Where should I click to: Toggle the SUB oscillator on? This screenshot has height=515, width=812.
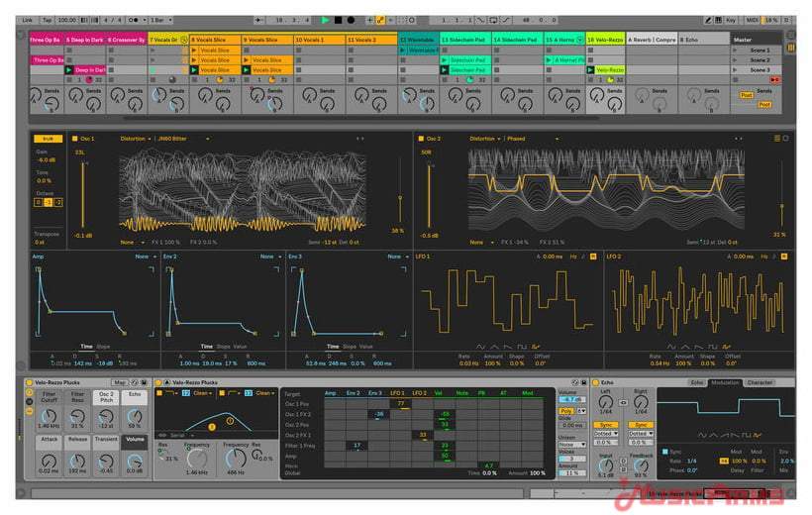(46, 139)
